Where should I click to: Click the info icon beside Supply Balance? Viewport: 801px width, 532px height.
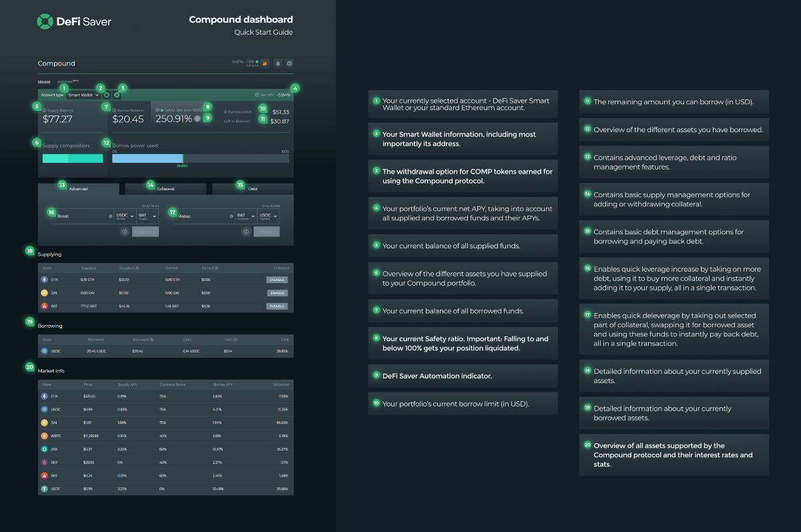(44, 109)
